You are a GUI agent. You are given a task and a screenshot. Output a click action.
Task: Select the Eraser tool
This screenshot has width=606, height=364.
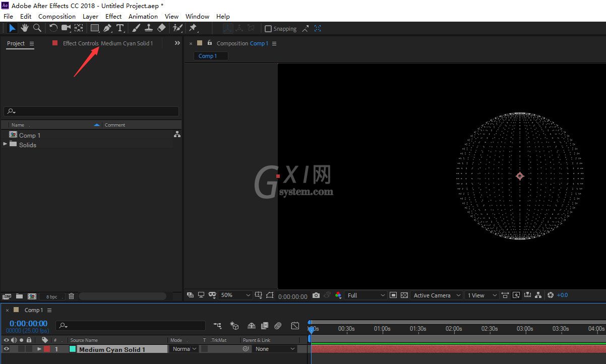click(x=161, y=28)
